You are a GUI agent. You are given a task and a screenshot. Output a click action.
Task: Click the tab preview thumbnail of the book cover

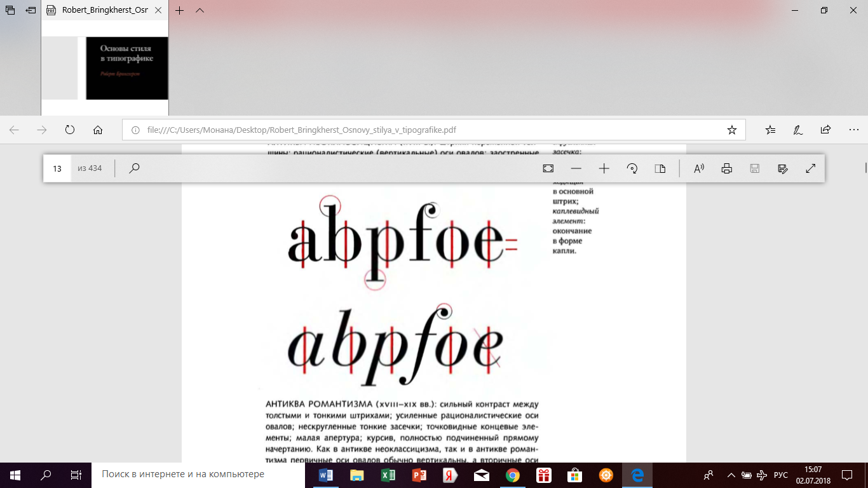click(105, 68)
